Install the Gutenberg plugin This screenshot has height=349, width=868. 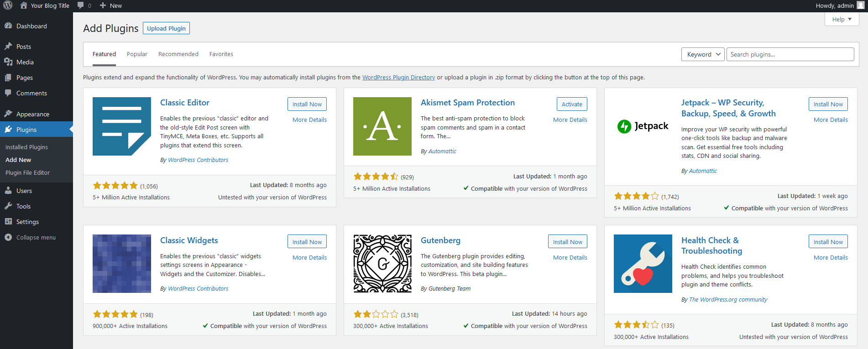pos(568,242)
